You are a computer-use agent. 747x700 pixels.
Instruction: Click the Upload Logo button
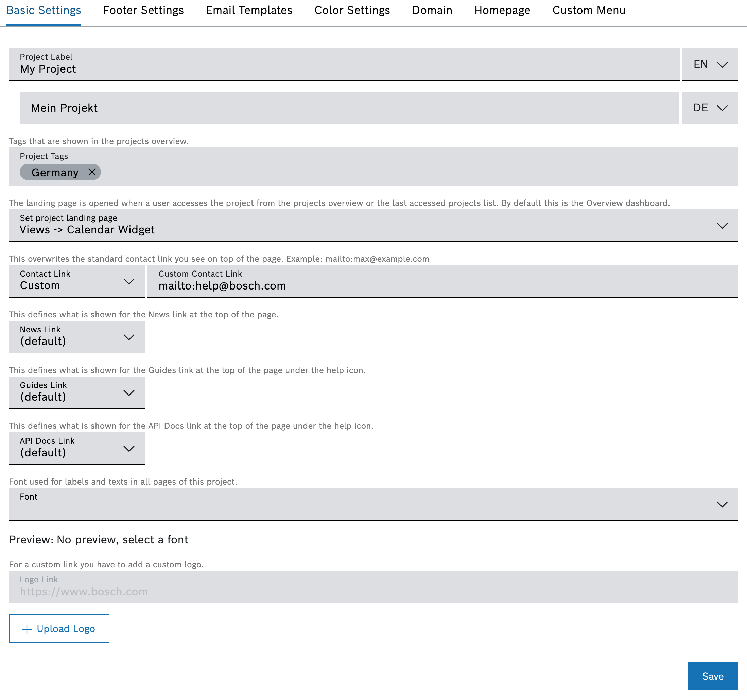59,628
